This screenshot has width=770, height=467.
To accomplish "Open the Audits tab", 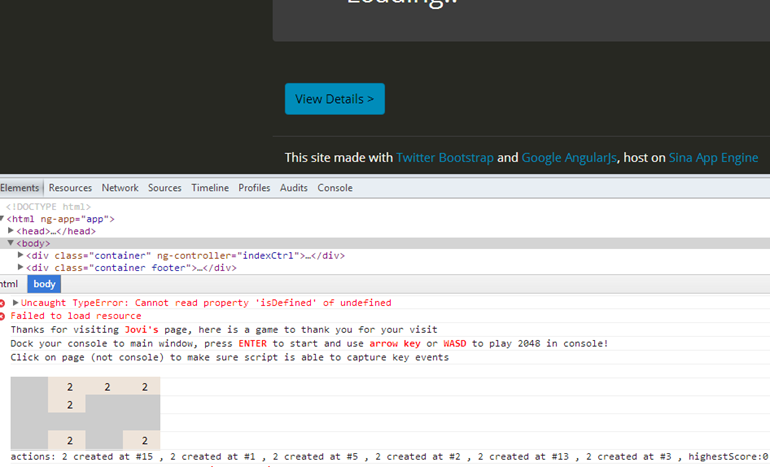I will pos(294,188).
